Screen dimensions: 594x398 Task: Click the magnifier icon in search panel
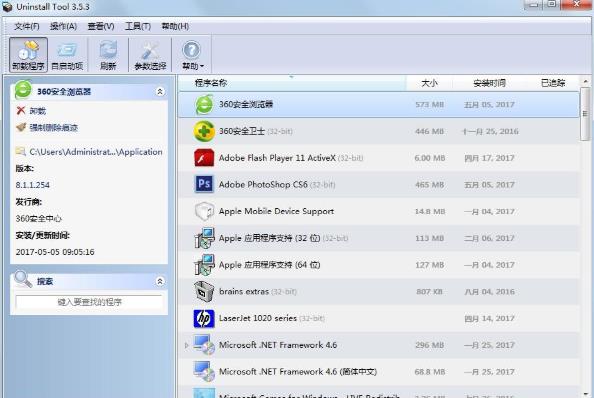[x=23, y=280]
